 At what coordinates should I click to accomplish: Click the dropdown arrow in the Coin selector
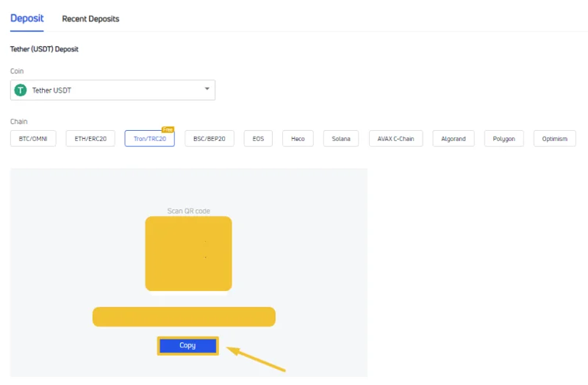[207, 89]
